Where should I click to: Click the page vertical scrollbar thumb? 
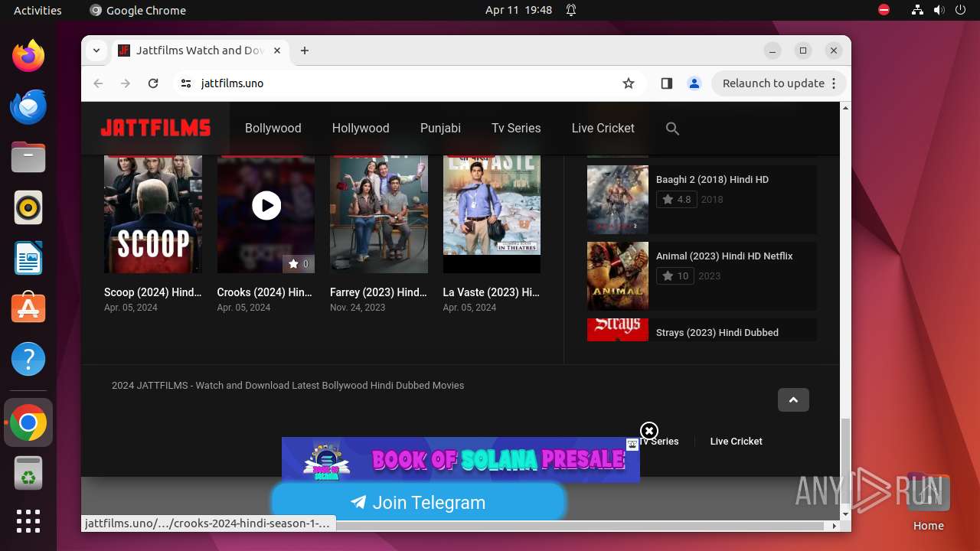coord(845,461)
